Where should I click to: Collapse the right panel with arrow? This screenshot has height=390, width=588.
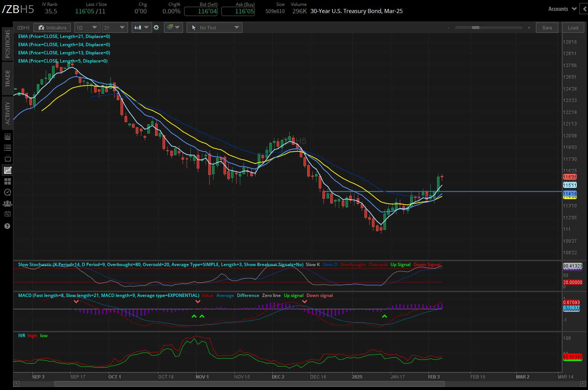click(585, 9)
